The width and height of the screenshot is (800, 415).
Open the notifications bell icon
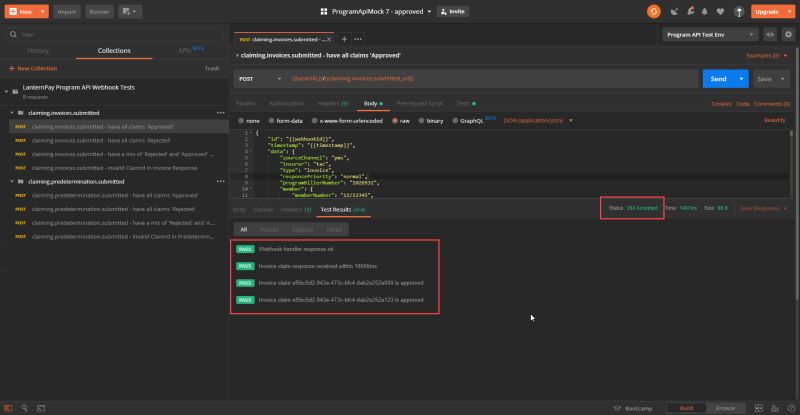[x=705, y=11]
